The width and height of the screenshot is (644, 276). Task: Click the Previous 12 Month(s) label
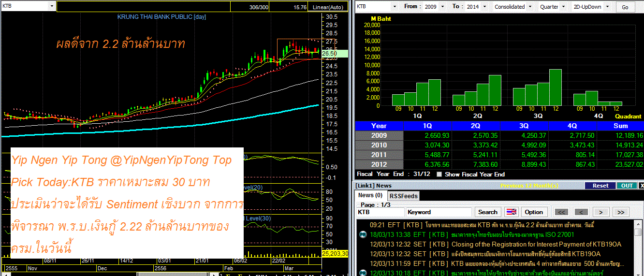click(x=530, y=186)
